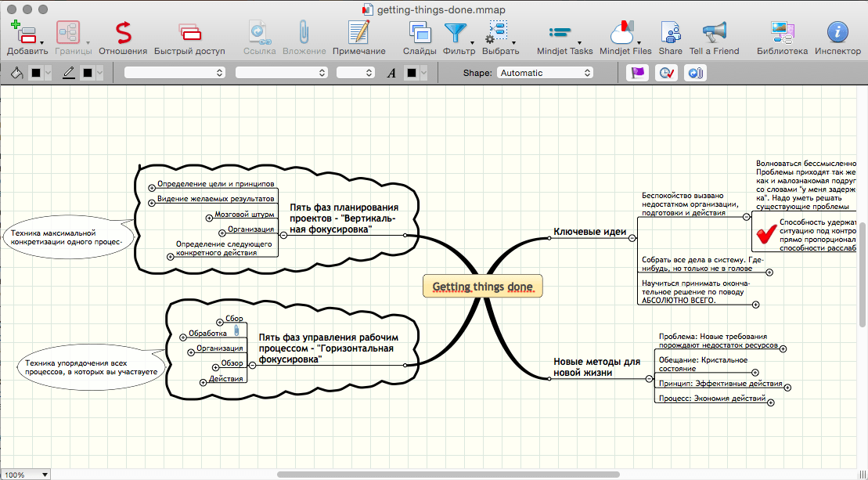Open the Библиотека library panel

[782, 32]
